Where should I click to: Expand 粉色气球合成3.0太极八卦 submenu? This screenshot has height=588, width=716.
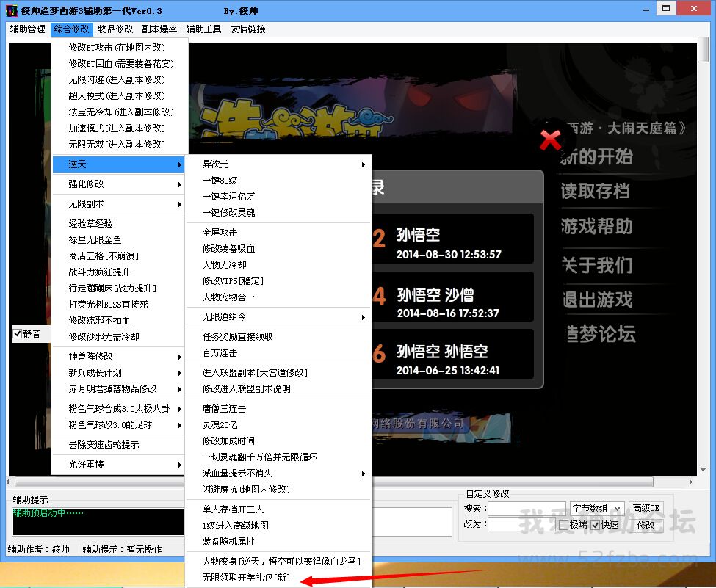[x=118, y=409]
